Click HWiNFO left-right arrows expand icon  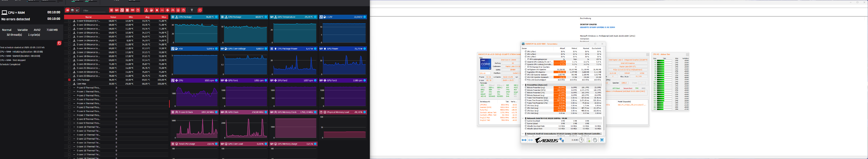click(x=524, y=140)
